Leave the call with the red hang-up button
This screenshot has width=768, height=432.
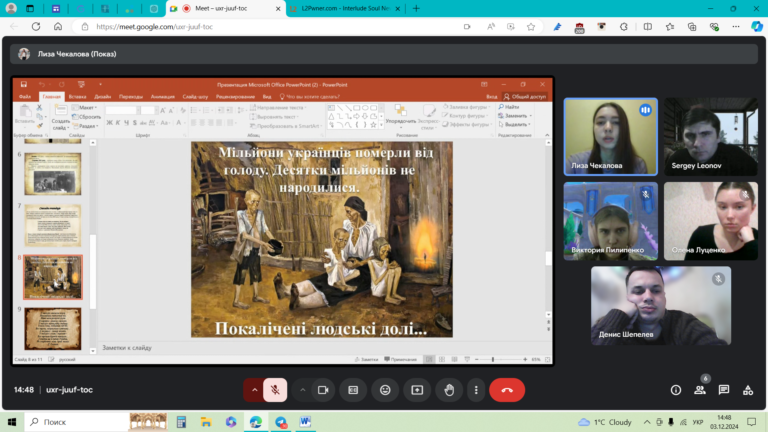click(507, 390)
